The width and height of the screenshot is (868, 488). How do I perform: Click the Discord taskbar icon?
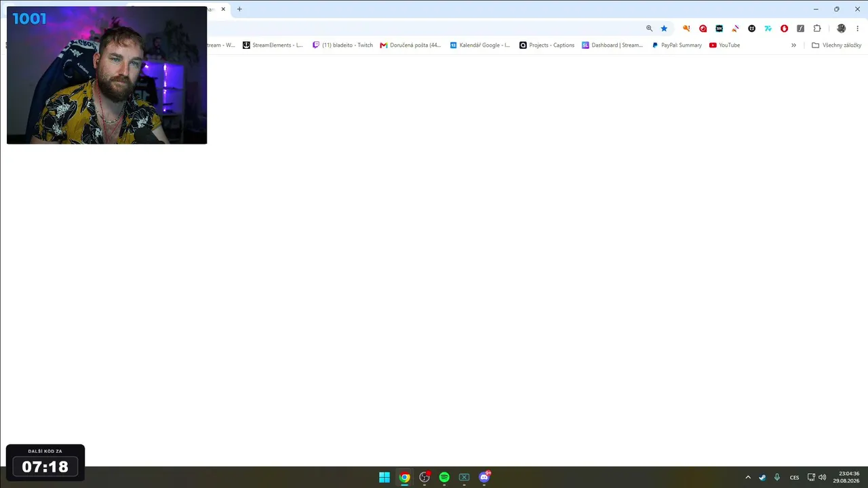pyautogui.click(x=484, y=477)
